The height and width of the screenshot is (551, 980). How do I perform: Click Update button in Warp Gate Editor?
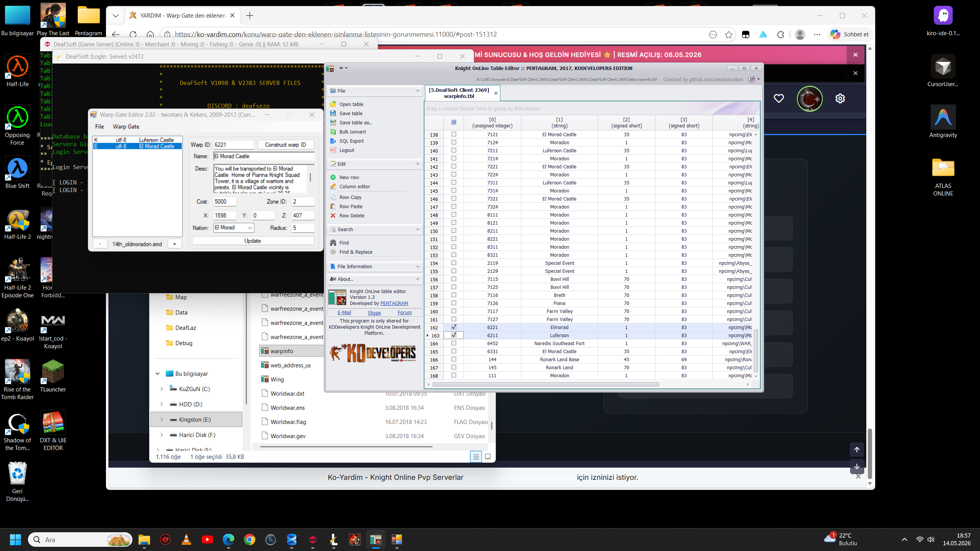[253, 241]
